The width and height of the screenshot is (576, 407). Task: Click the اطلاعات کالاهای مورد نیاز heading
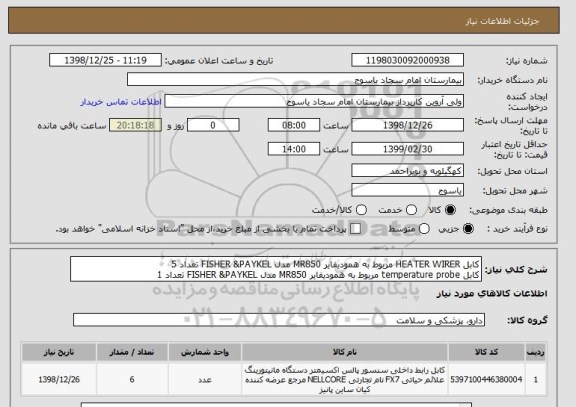click(x=492, y=293)
